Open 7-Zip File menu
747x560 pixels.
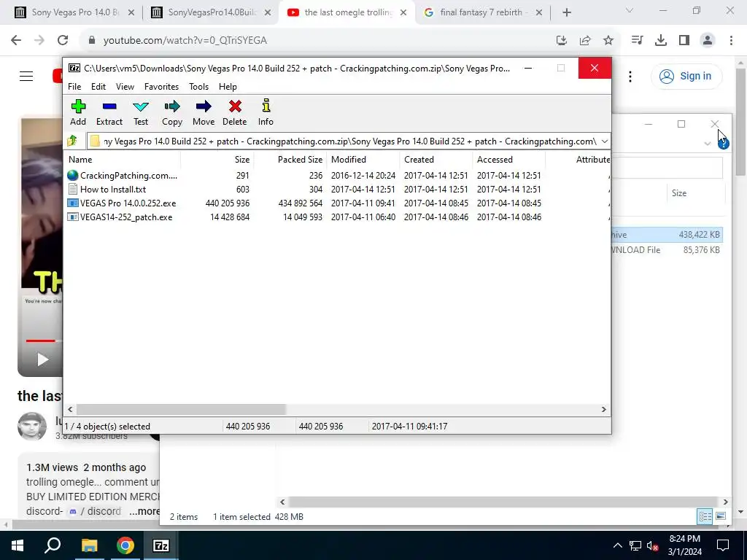[74, 87]
